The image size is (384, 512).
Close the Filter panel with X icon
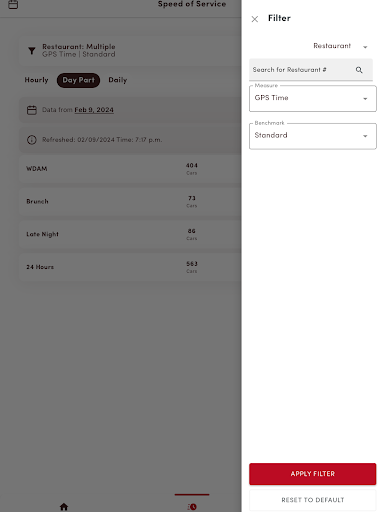pos(255,19)
